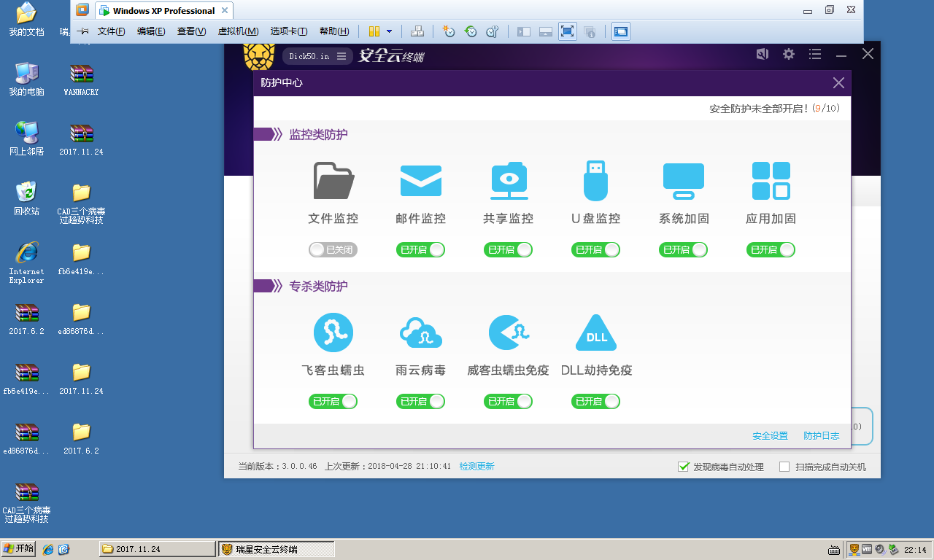Click the 专杀类防护 section heading
934x560 pixels.
pos(319,287)
